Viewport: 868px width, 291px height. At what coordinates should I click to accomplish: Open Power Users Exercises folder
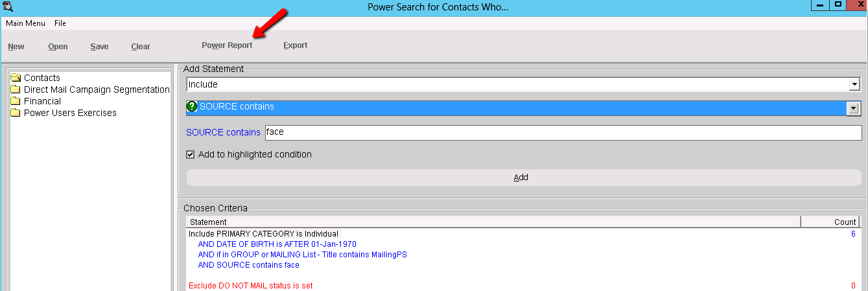click(70, 113)
